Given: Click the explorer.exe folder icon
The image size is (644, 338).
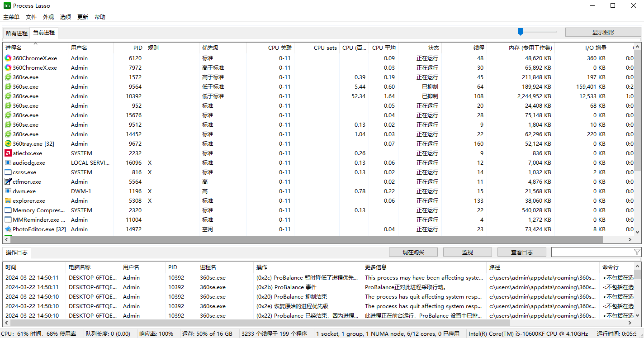Looking at the screenshot, I should pos(8,200).
